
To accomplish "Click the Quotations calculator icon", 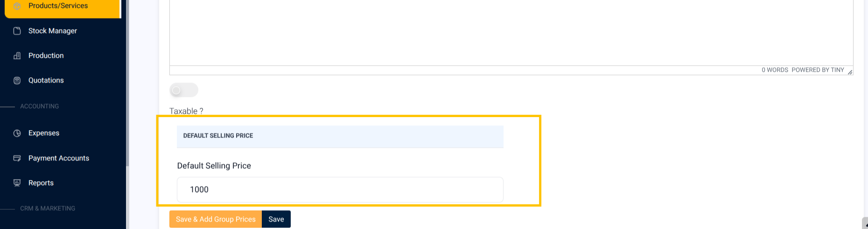I will click(17, 80).
